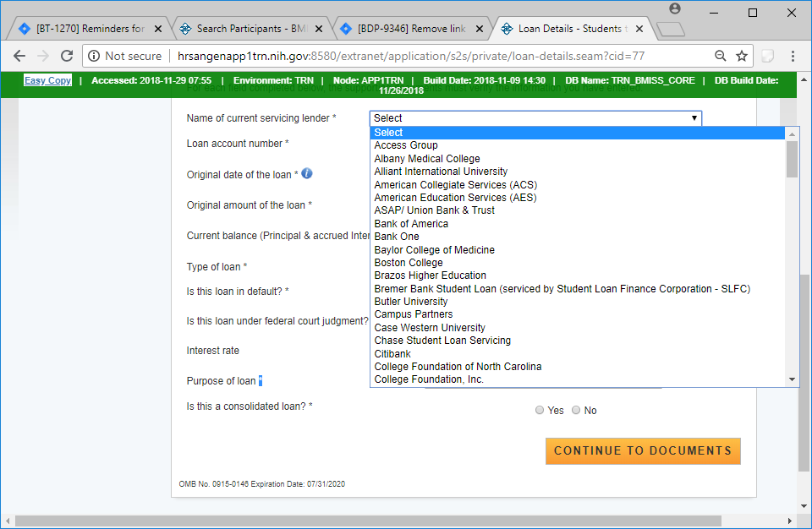Choose Bank of America from the list
The height and width of the screenshot is (529, 812).
[411, 224]
